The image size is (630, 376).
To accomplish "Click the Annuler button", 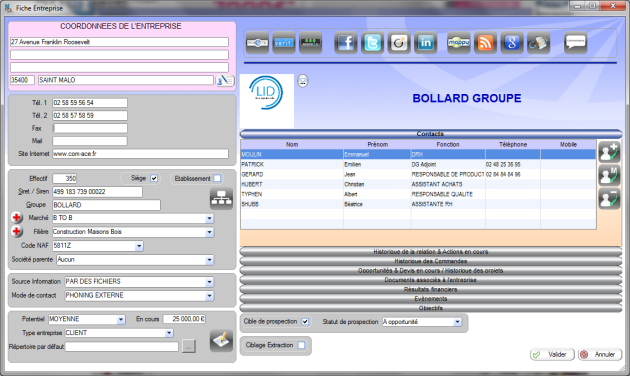I will tap(600, 354).
